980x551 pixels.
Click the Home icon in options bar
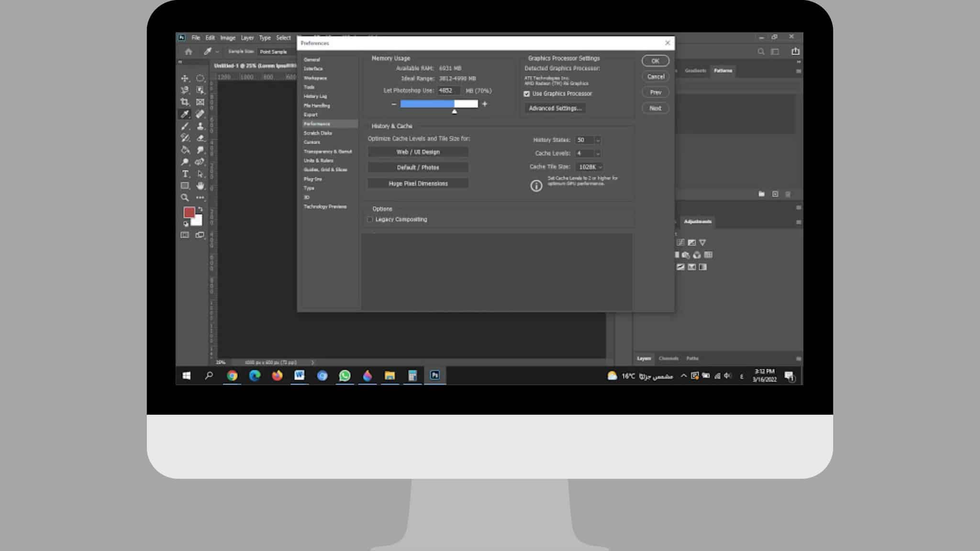(x=189, y=52)
